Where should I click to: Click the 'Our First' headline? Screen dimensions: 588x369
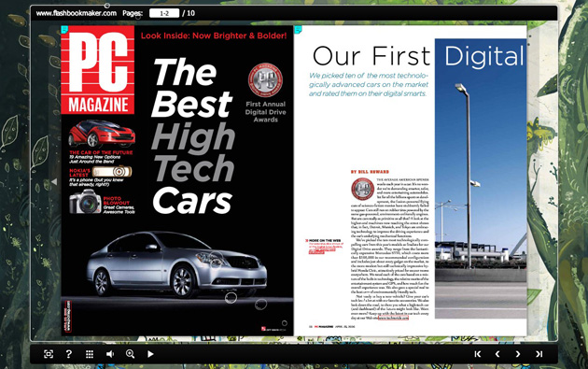pyautogui.click(x=371, y=56)
